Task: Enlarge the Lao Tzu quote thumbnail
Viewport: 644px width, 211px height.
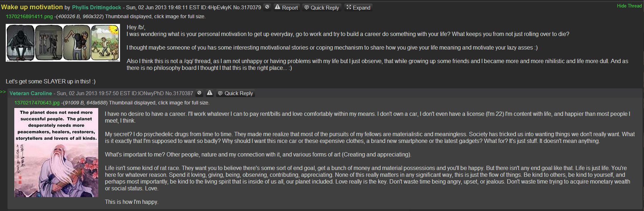Action: point(56,153)
